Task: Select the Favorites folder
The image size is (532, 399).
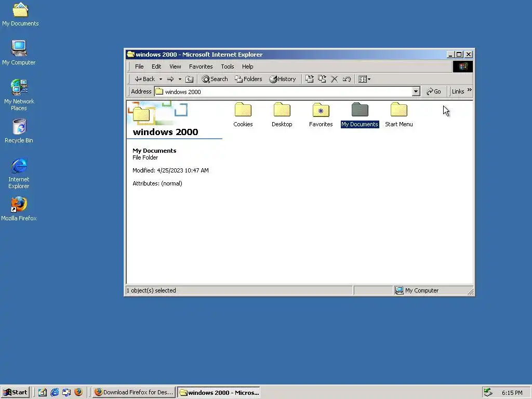Action: 321,115
